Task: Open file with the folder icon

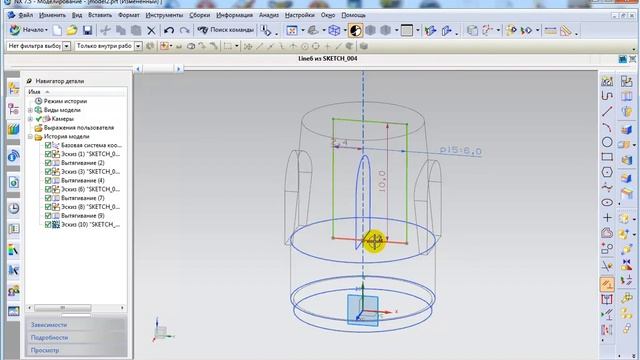Action: click(x=72, y=30)
